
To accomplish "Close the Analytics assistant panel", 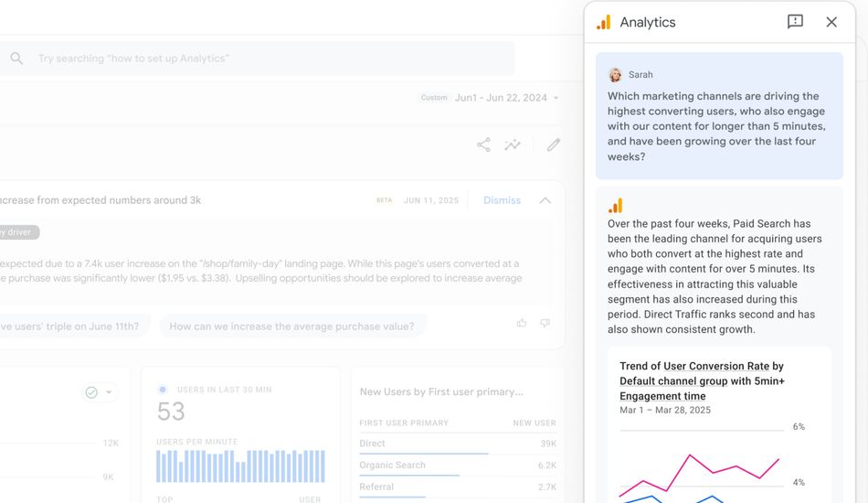I will point(831,22).
